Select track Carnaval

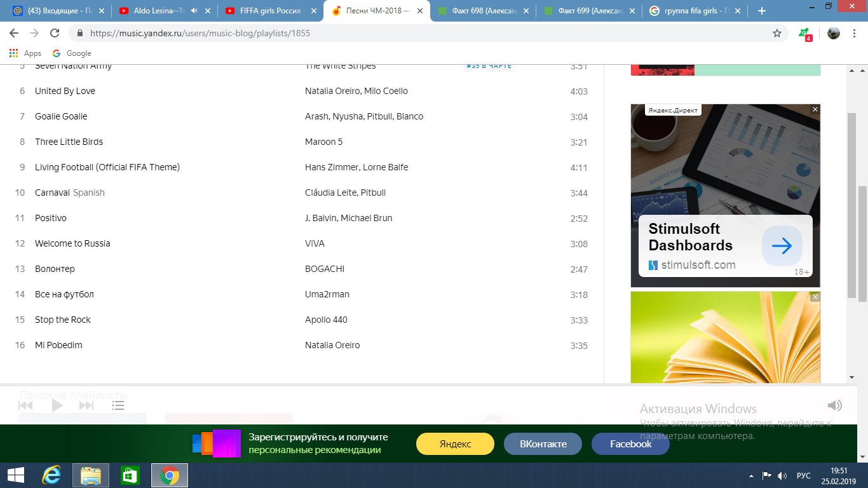pyautogui.click(x=52, y=193)
